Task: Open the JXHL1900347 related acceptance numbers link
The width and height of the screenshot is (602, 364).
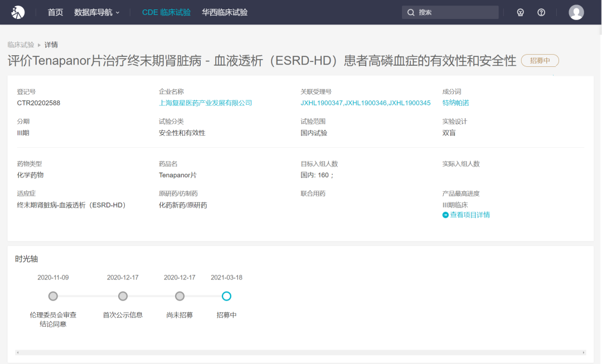Action: pyautogui.click(x=366, y=103)
